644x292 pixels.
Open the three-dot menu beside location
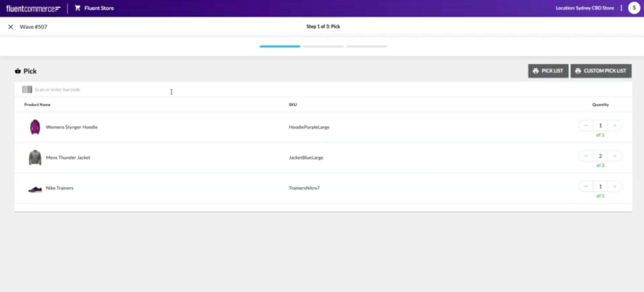point(621,8)
